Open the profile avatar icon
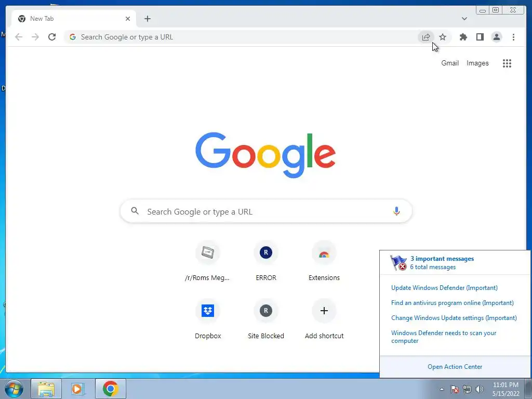This screenshot has height=399, width=532. pos(496,37)
